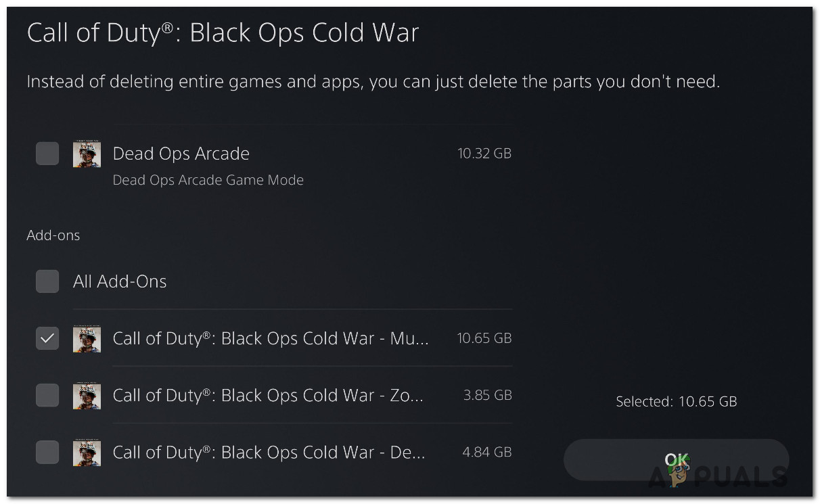Click the Selected: 10.65 GB total text
The width and height of the screenshot is (820, 504).
676,402
